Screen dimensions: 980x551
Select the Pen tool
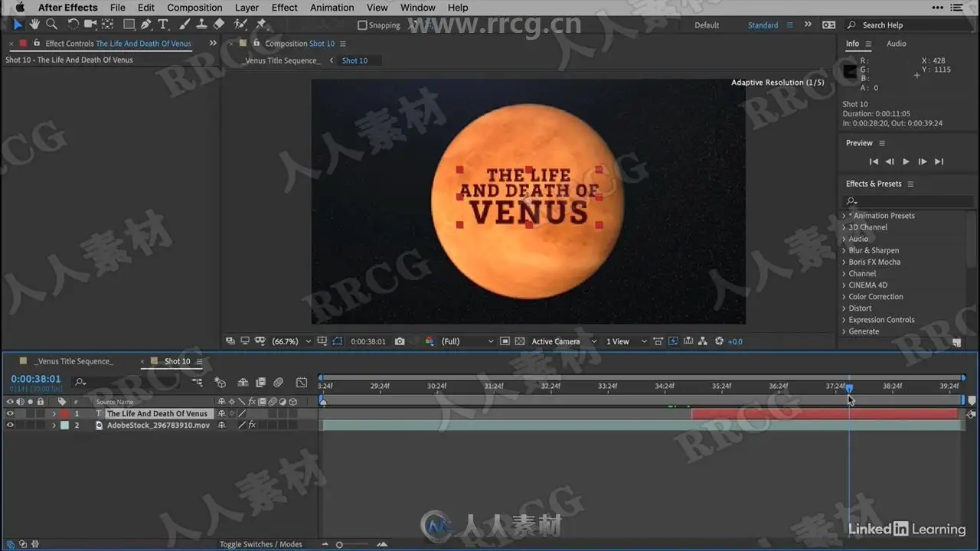(x=146, y=25)
